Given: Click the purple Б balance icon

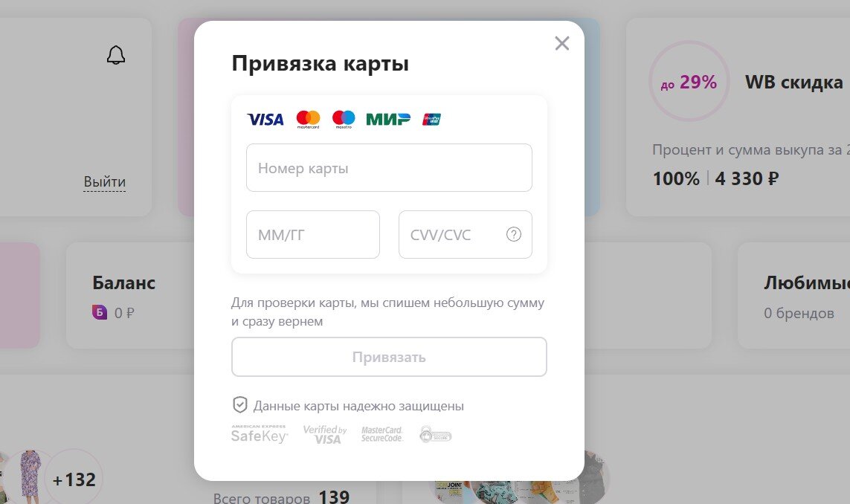Looking at the screenshot, I should pos(100,312).
